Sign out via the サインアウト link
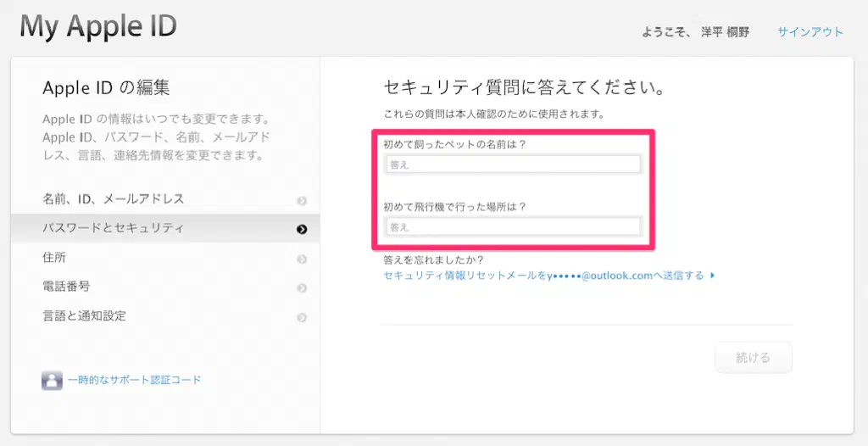Viewport: 868px width, 446px height. click(x=810, y=32)
